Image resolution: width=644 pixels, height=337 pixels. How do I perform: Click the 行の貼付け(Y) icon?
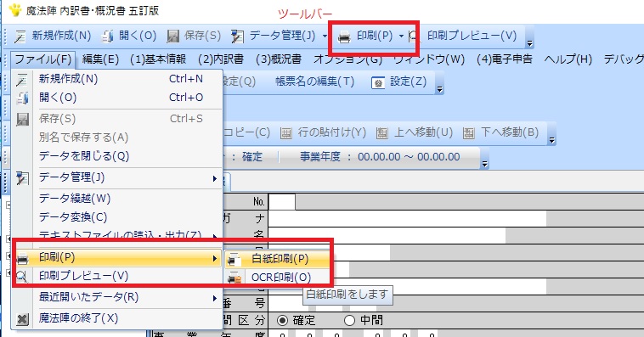pyautogui.click(x=285, y=132)
